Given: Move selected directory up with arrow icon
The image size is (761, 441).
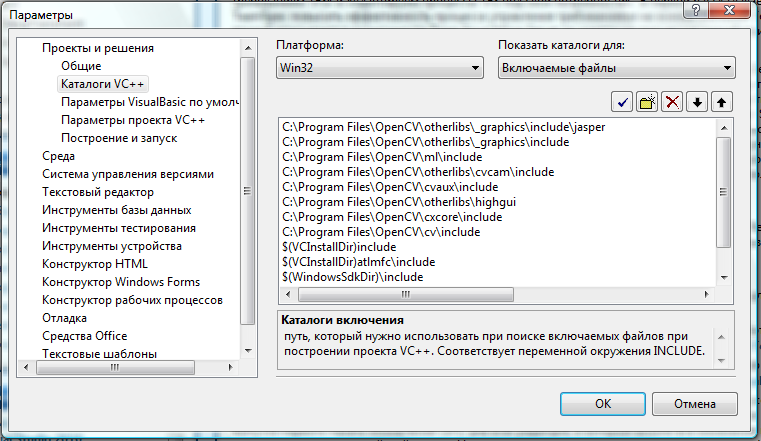Looking at the screenshot, I should point(722,102).
